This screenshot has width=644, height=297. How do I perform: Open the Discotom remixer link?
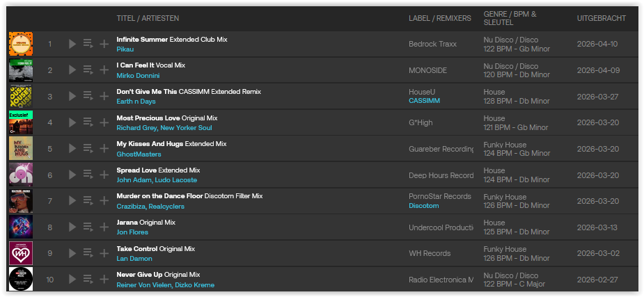pos(423,206)
